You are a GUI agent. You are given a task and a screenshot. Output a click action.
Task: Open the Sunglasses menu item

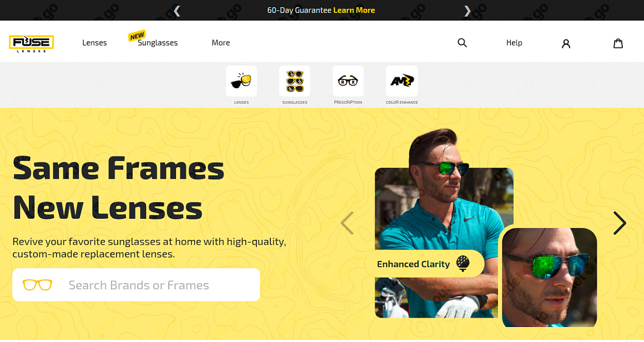(158, 43)
